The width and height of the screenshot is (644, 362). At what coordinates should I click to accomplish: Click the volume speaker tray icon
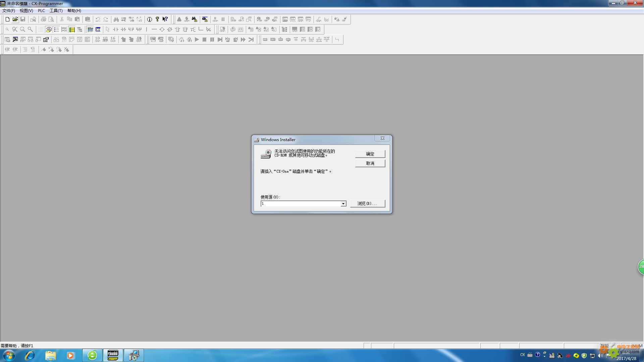pos(600,356)
